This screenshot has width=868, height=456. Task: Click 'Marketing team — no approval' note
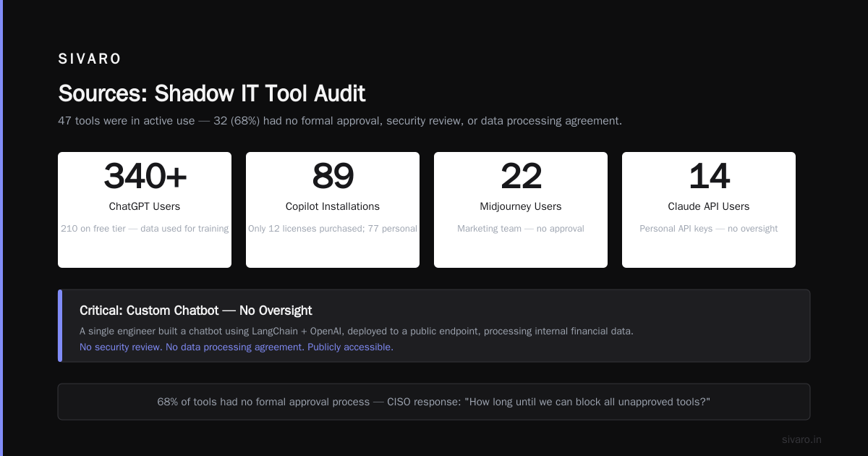[x=521, y=229]
